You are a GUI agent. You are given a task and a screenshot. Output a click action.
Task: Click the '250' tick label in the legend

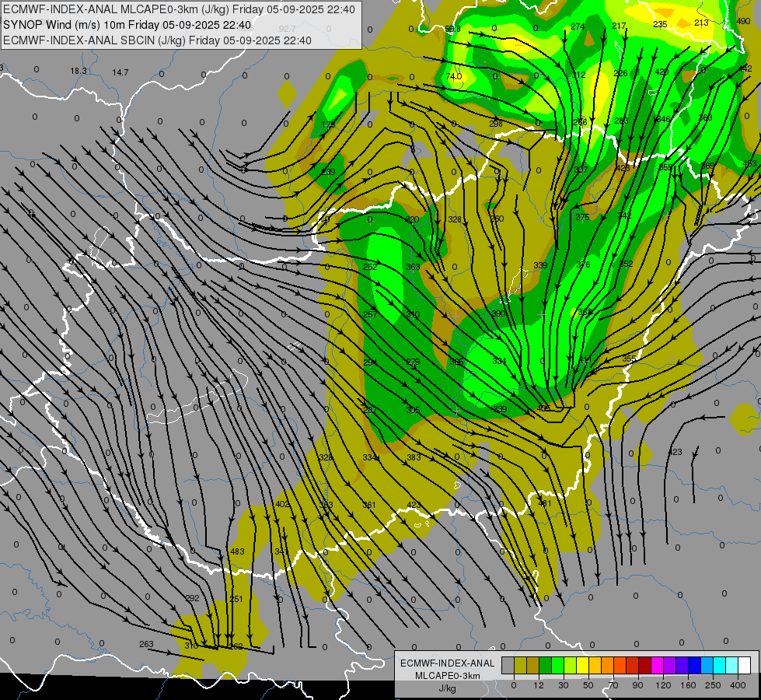713,685
